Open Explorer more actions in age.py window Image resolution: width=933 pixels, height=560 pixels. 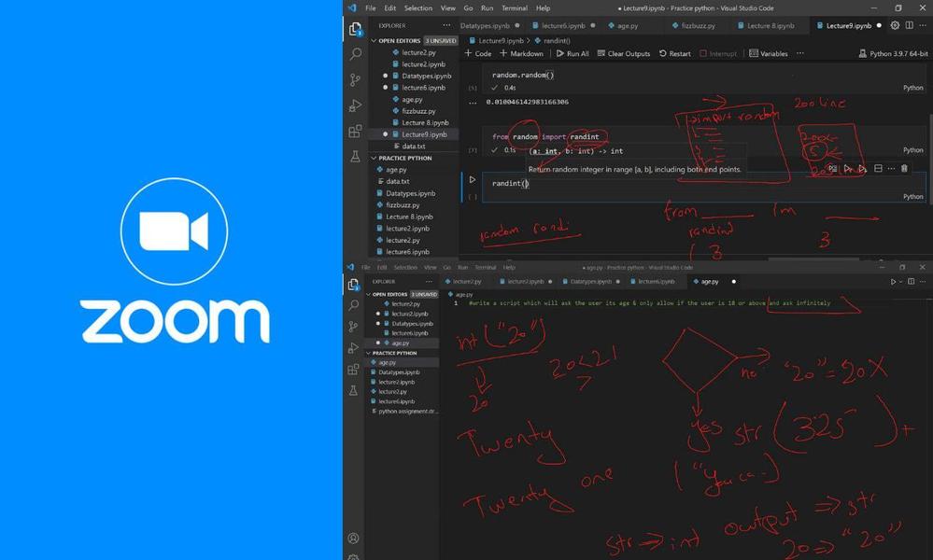coord(429,282)
